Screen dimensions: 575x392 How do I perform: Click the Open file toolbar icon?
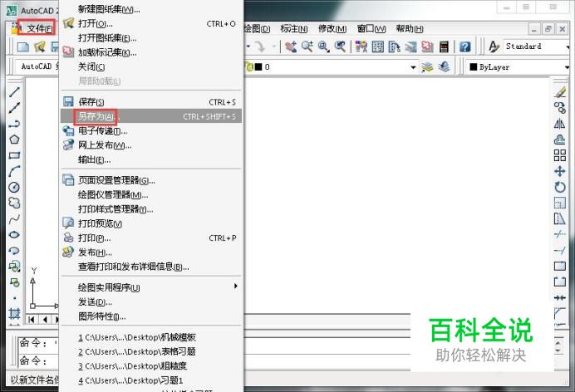click(x=40, y=47)
